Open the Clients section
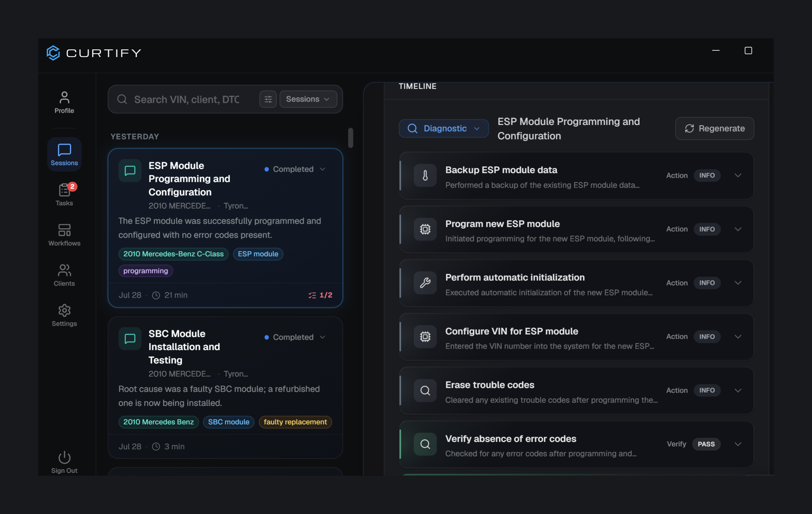 (64, 275)
